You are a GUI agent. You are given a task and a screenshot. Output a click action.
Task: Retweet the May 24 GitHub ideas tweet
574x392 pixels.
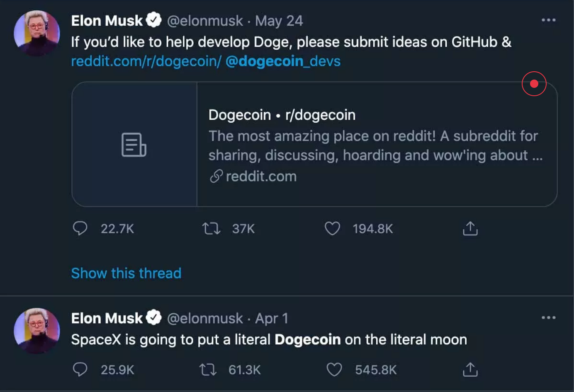click(x=211, y=228)
